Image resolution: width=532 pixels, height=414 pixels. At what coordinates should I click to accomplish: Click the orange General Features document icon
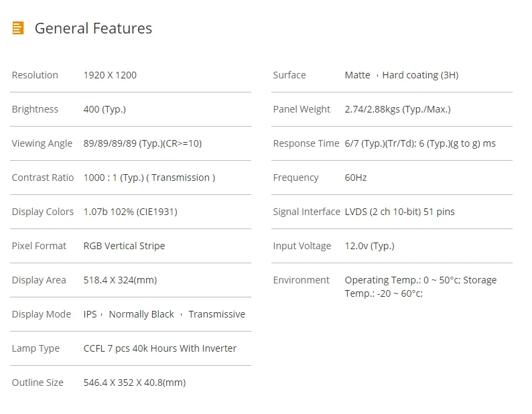pos(18,28)
